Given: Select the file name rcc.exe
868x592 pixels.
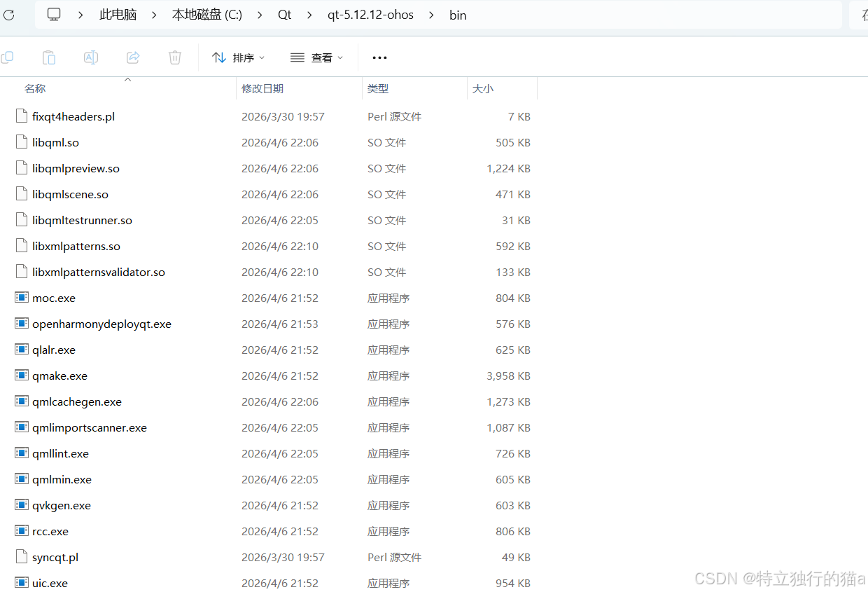Looking at the screenshot, I should (50, 531).
